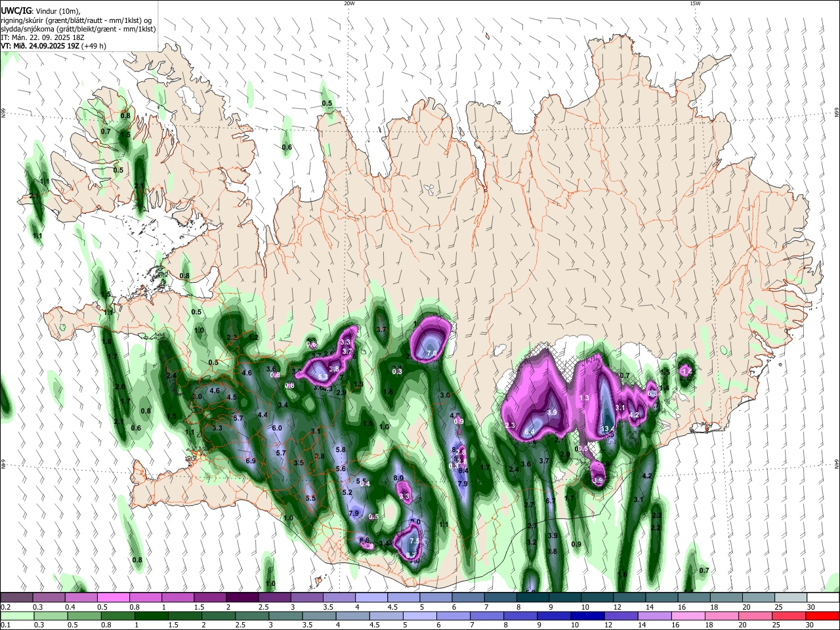Image resolution: width=840 pixels, height=630 pixels.
Task: Click the '5.5' precipitation value label
Action: 310,498
